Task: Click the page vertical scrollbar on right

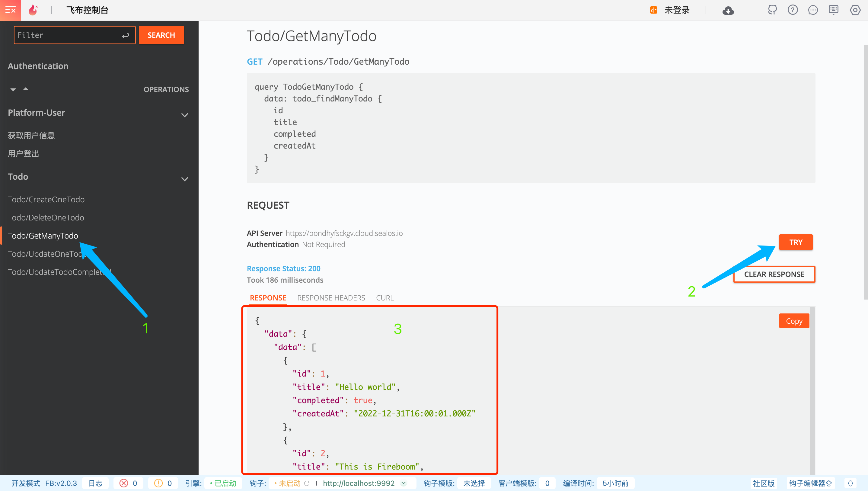Action: point(866,172)
